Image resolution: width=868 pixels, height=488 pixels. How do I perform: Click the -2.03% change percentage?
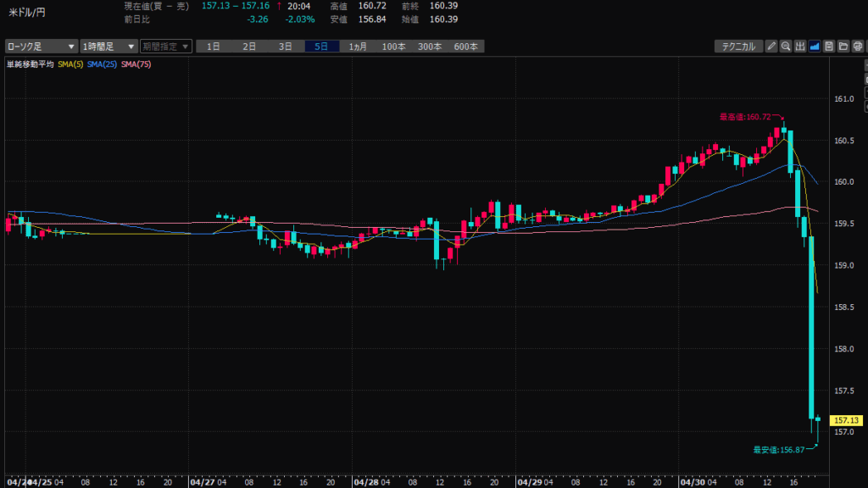coord(300,19)
